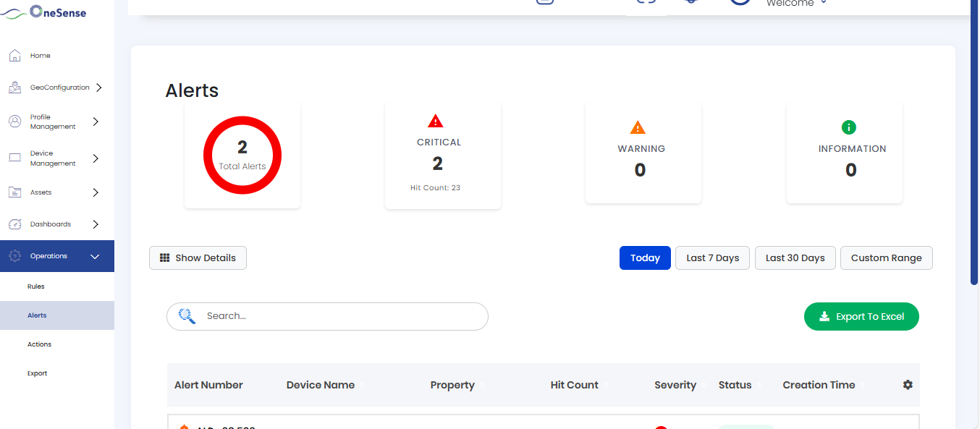Toggle the Show Details view
Viewport: 980px width, 429px height.
coord(198,258)
